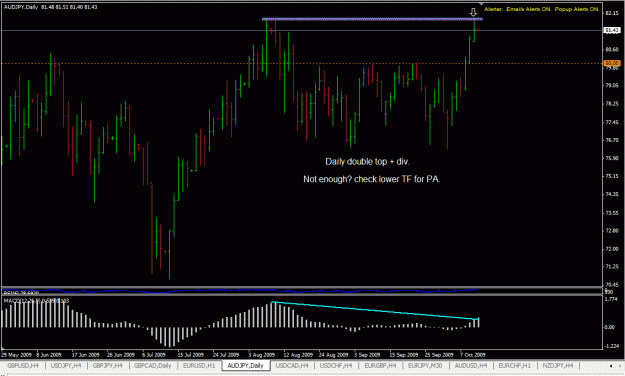
Task: Open the EURUSD,H1 chart tab
Action: [199, 365]
